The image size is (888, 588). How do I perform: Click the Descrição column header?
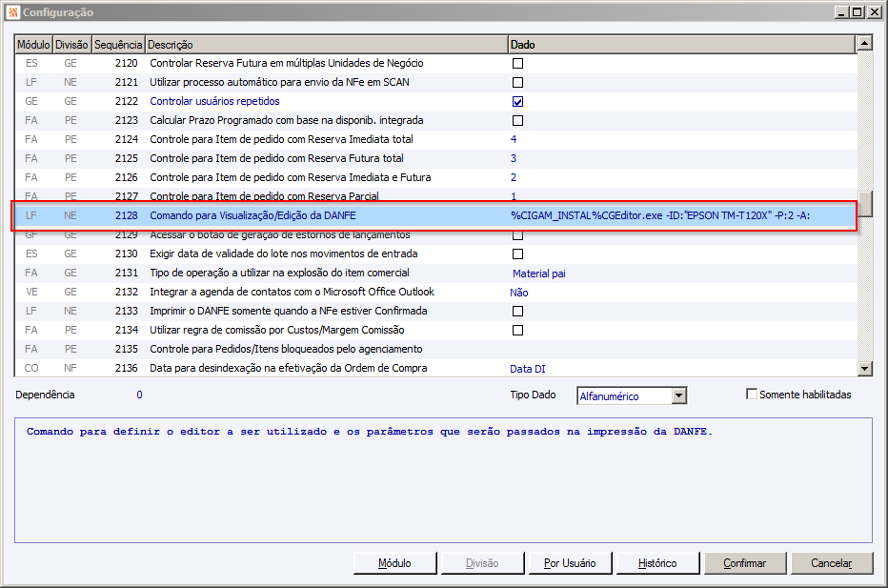[326, 44]
